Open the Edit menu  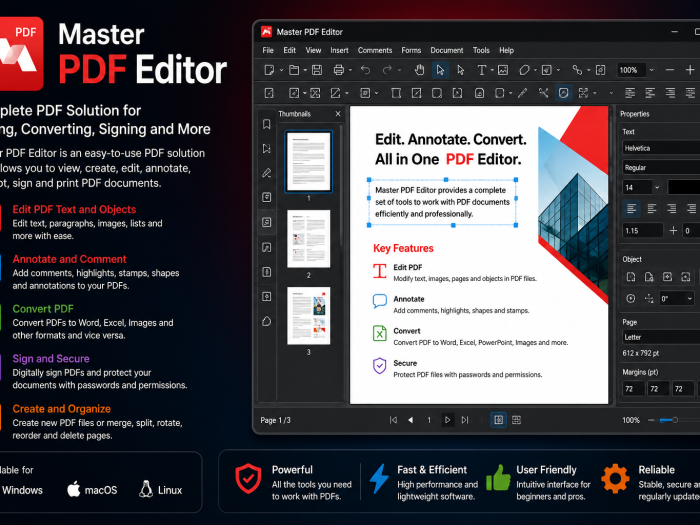(289, 50)
